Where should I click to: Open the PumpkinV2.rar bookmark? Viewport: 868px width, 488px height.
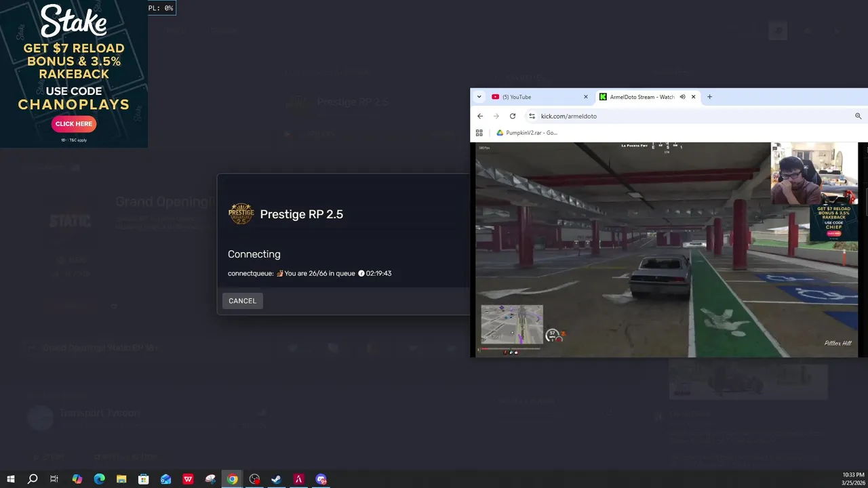tap(527, 133)
